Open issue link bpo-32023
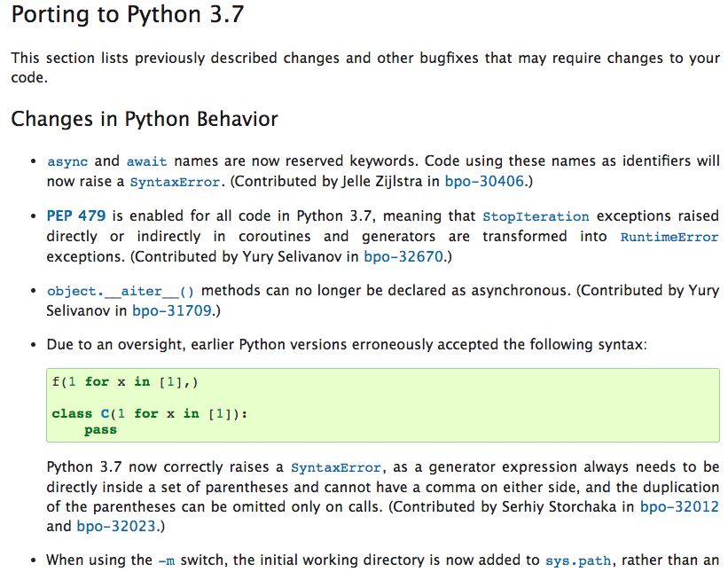 116,526
